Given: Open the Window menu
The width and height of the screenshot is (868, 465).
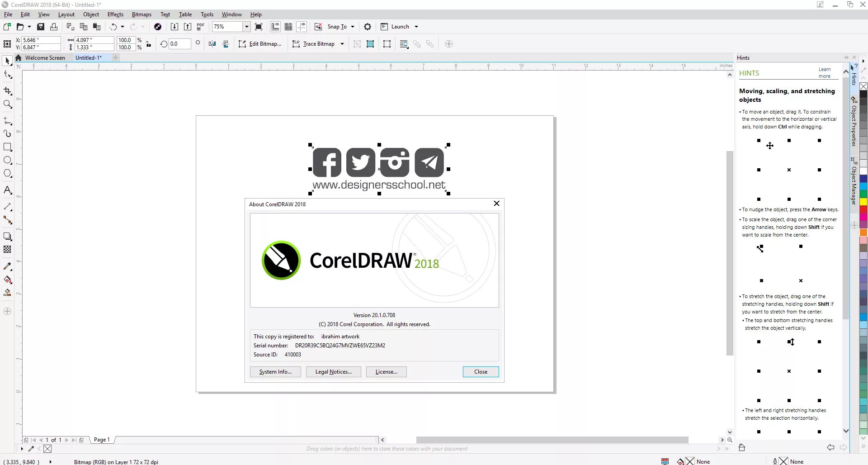Looking at the screenshot, I should pos(231,14).
